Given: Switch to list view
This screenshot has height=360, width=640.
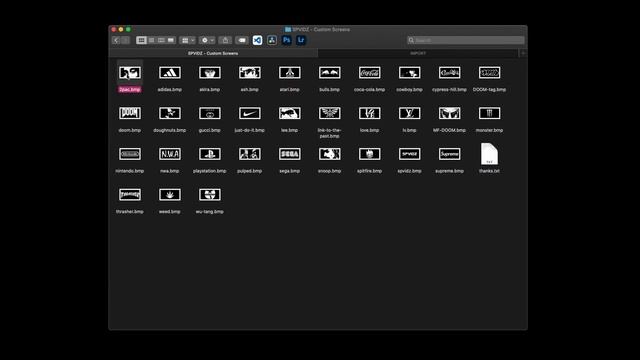Looking at the screenshot, I should [x=151, y=40].
